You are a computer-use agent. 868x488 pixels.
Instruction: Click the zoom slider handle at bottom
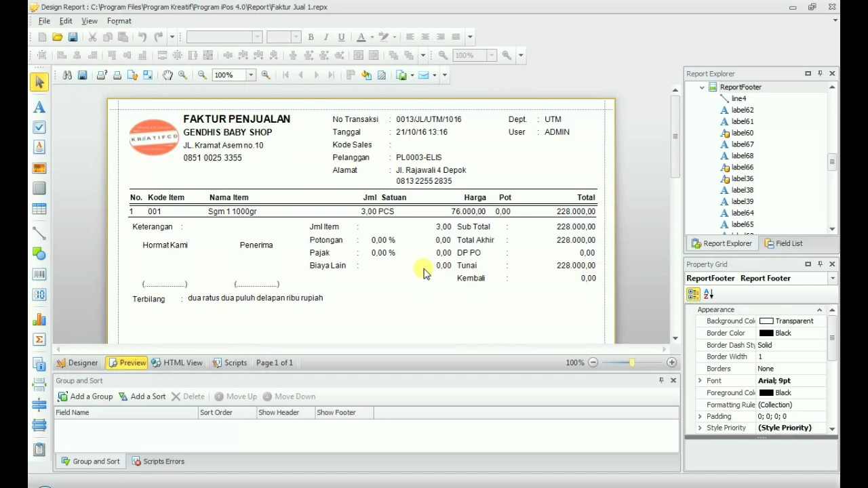point(631,363)
